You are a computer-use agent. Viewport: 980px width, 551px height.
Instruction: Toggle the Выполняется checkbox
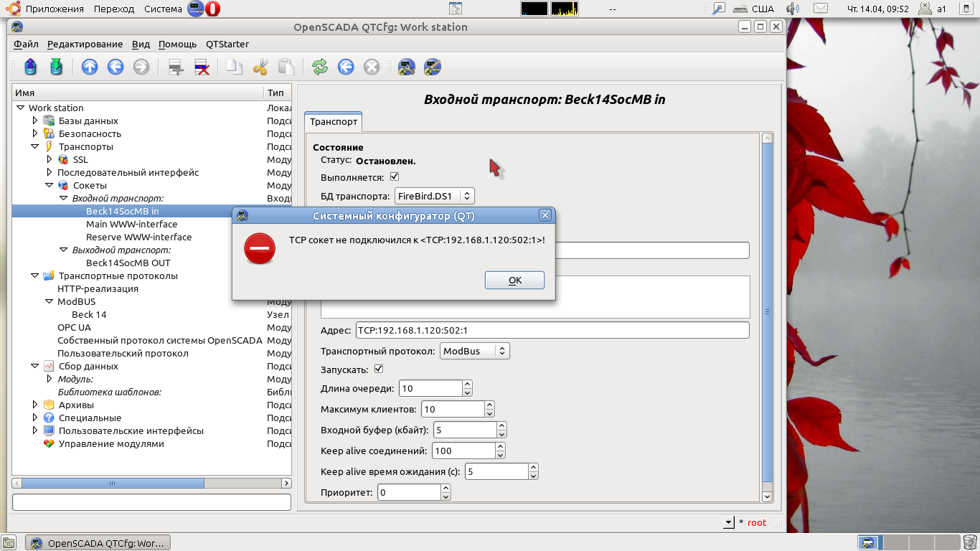click(x=394, y=176)
